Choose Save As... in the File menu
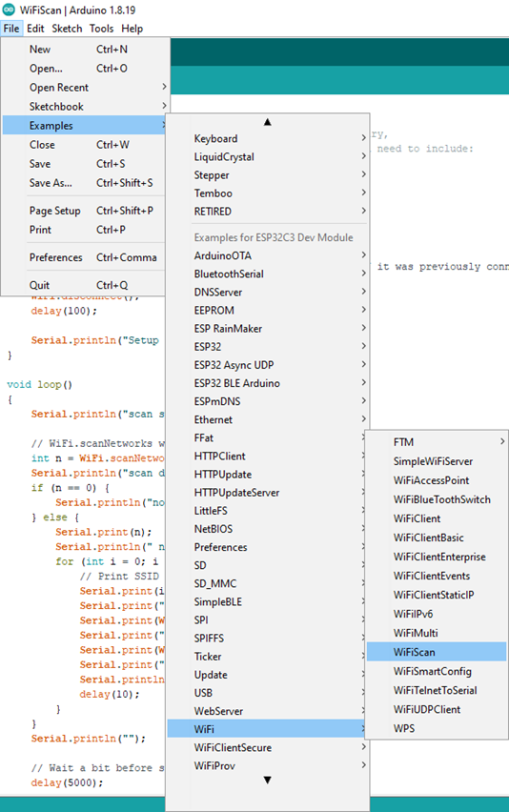The height and width of the screenshot is (812, 509). tap(84, 183)
